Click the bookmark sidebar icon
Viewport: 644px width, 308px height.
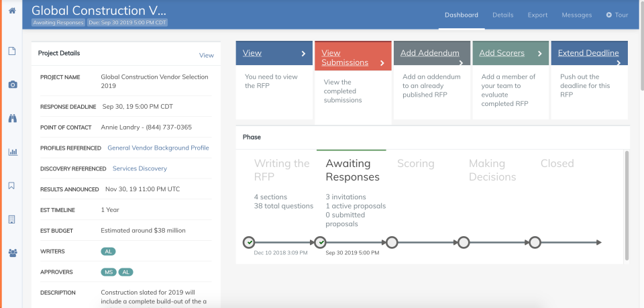(11, 186)
